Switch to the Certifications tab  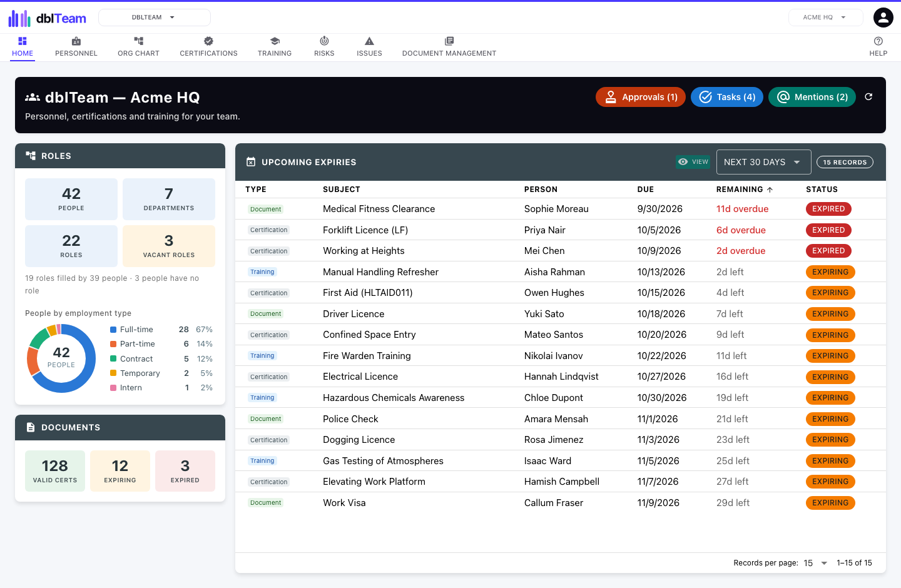209,48
